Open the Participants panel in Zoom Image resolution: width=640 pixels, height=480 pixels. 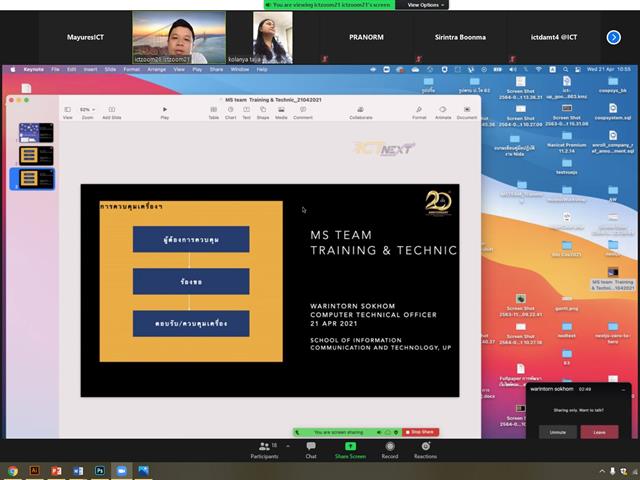coord(264,450)
